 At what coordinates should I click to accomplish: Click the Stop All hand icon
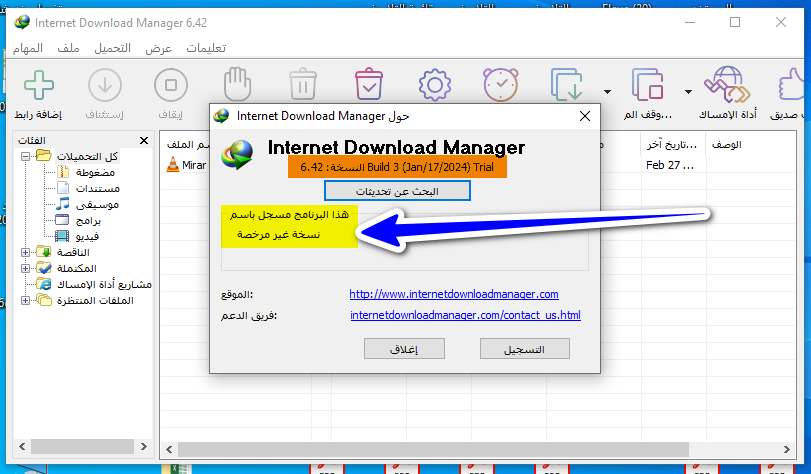click(237, 87)
